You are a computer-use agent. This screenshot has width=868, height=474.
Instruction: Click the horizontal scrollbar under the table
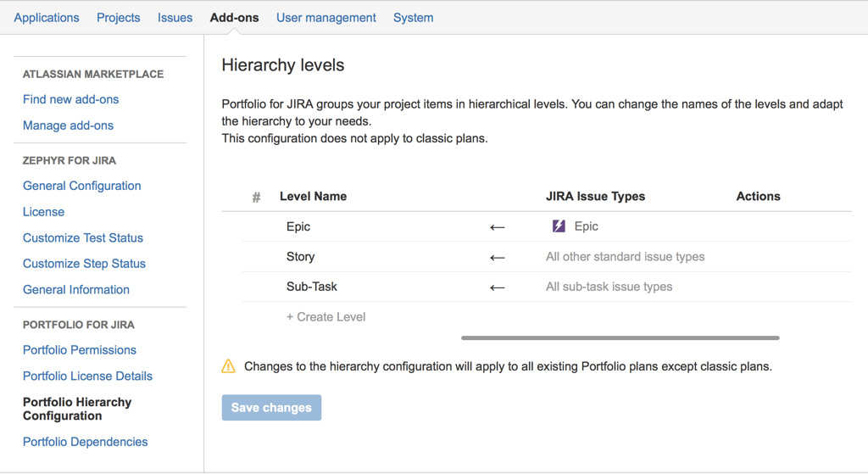point(620,337)
